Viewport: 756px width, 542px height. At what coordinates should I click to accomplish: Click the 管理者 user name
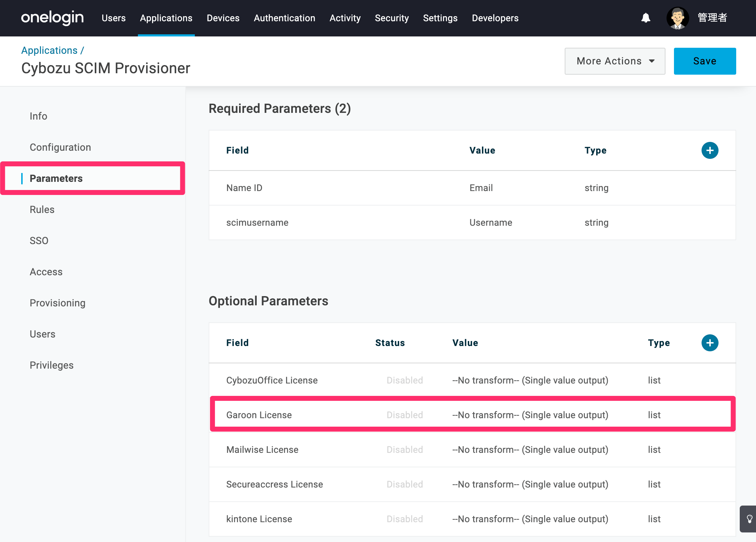coord(712,18)
